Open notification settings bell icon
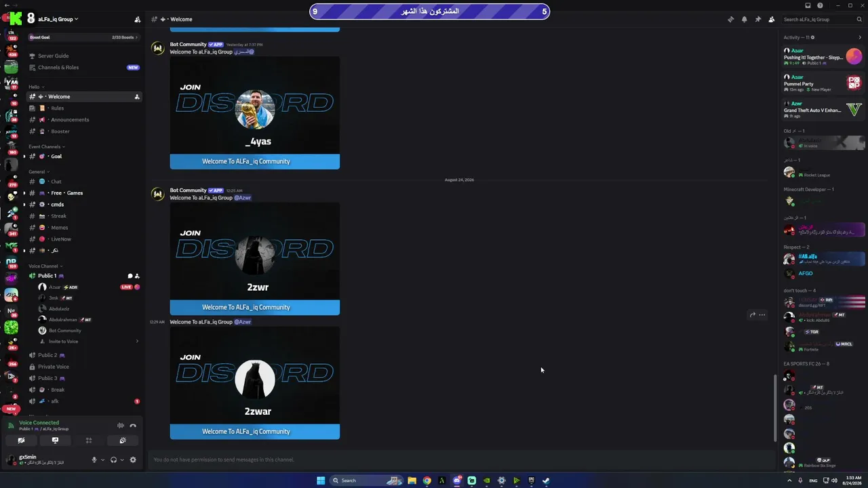868x488 pixels. [x=744, y=19]
